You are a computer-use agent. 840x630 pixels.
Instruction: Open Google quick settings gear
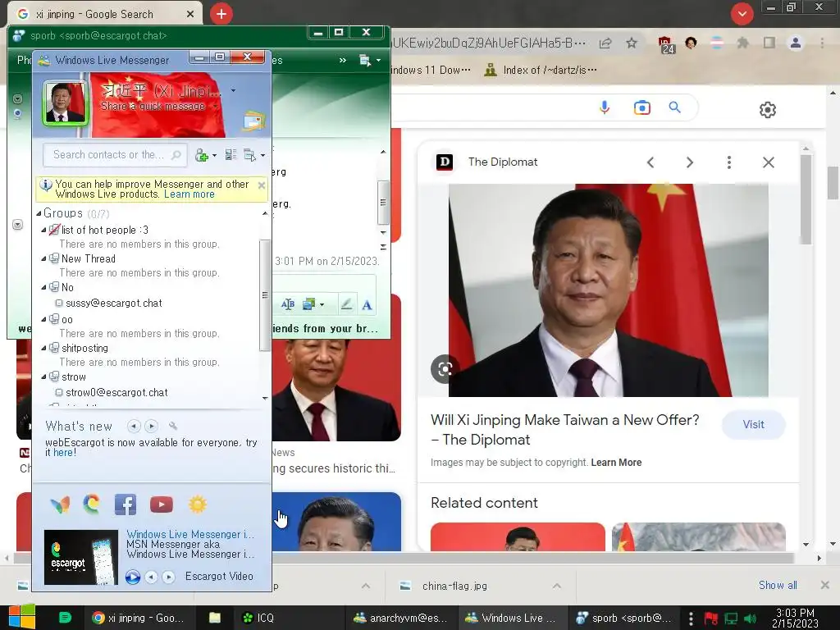click(768, 110)
